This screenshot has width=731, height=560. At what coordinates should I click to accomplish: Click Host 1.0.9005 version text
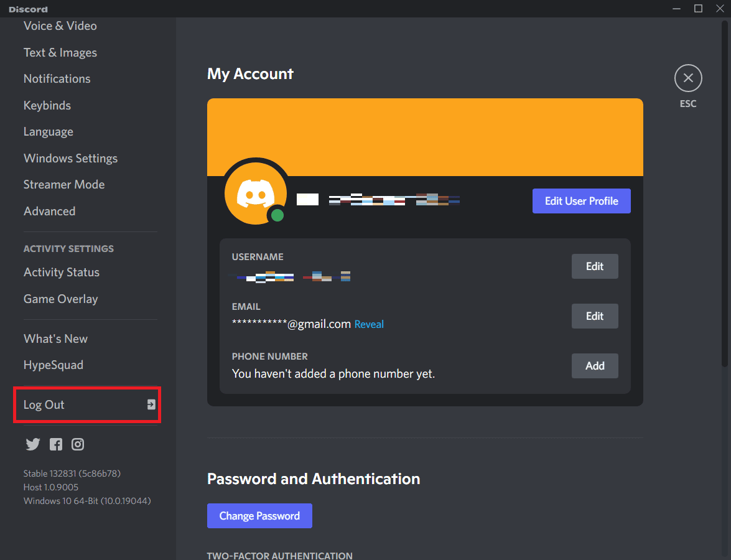(x=51, y=487)
